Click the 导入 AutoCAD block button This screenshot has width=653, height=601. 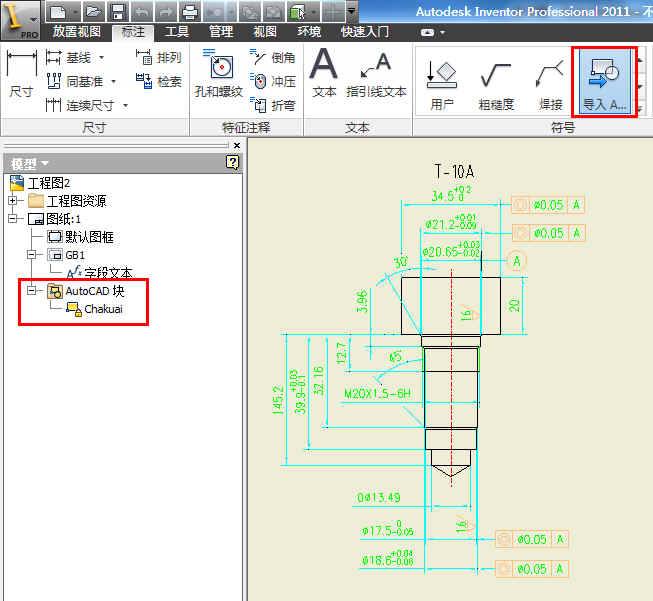click(x=604, y=82)
